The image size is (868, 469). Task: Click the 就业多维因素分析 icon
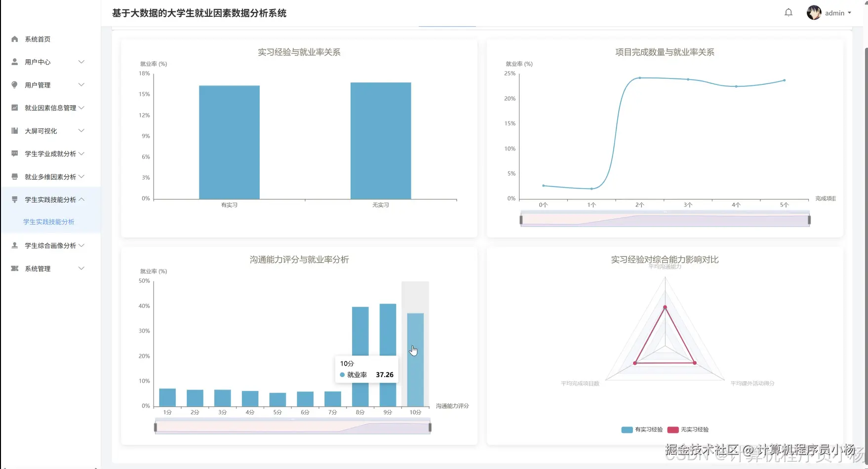click(x=15, y=177)
